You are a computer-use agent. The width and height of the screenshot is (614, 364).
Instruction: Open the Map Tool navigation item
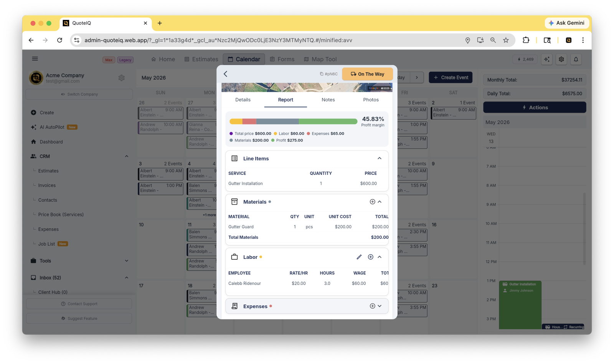[320, 59]
